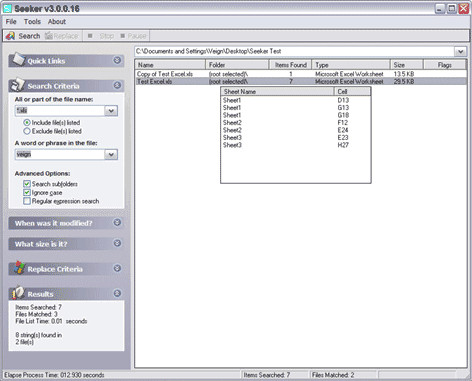This screenshot has height=381, width=472.
Task: Click 'Files Matched: 2' in status bar
Action: pyautogui.click(x=333, y=375)
